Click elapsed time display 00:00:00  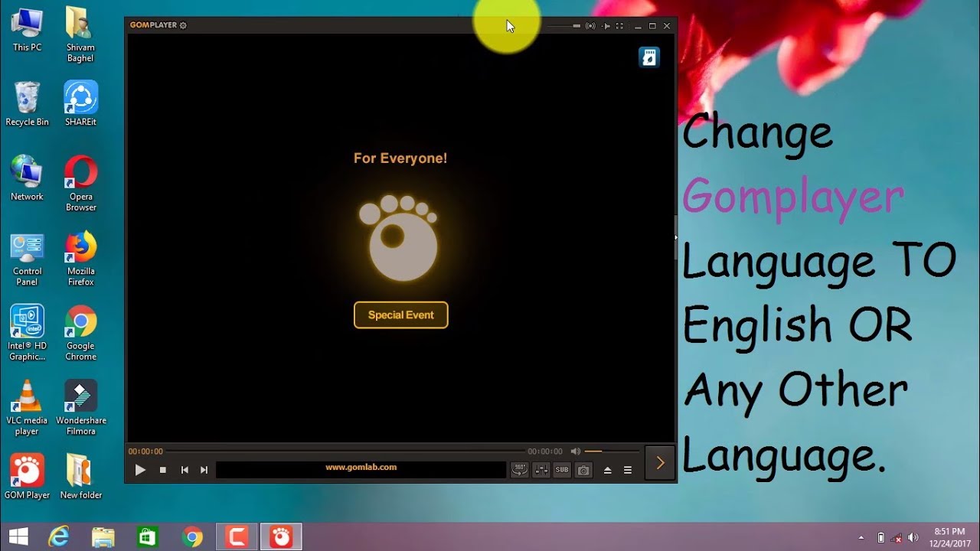click(145, 452)
